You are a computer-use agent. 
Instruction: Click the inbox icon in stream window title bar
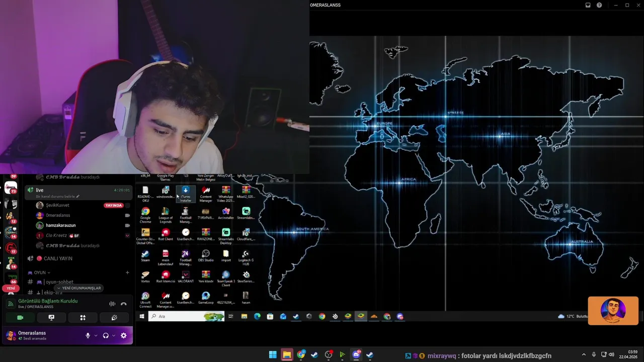pos(588,5)
